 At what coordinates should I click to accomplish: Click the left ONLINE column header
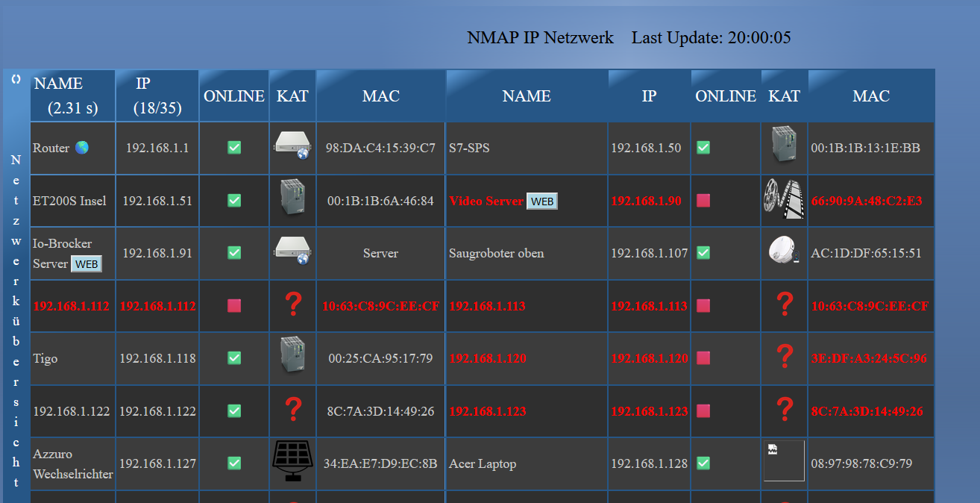click(234, 96)
